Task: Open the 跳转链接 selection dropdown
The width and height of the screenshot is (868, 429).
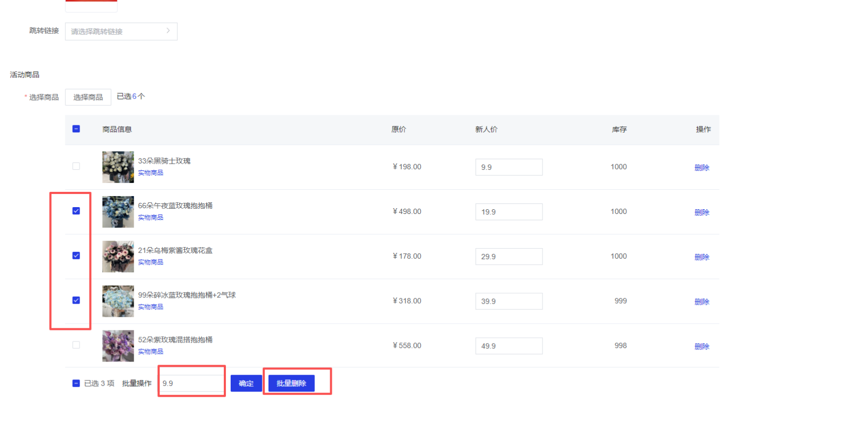Action: pyautogui.click(x=121, y=31)
